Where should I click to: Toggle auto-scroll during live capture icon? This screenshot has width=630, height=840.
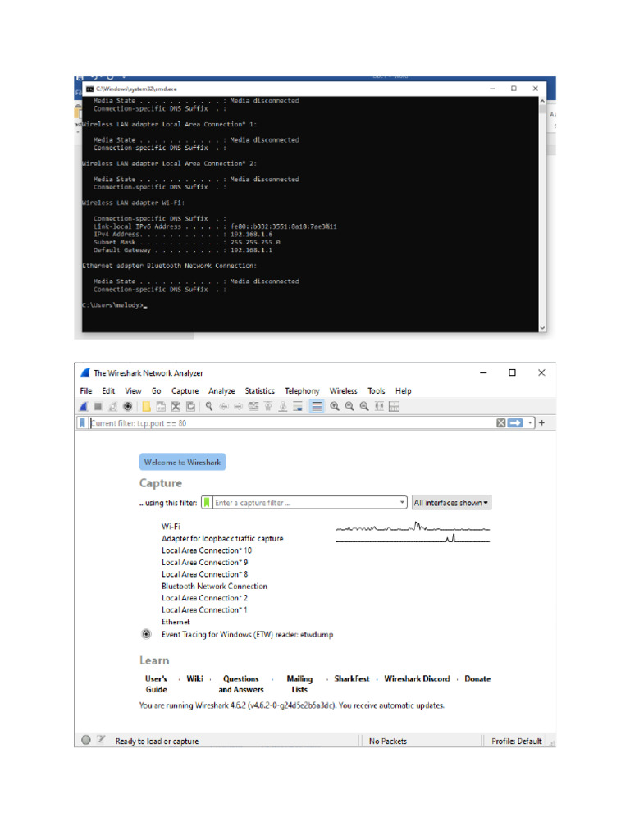[x=298, y=407]
